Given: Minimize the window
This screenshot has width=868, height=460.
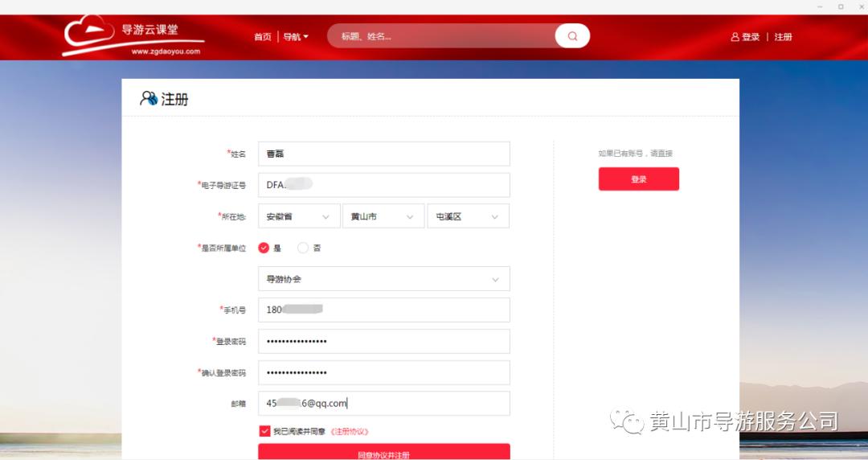Looking at the screenshot, I should (x=820, y=6).
